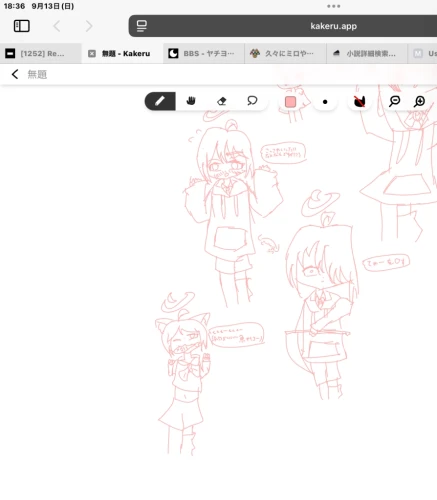
Task: Toggle the Safari sidebar panel
Action: [22, 26]
